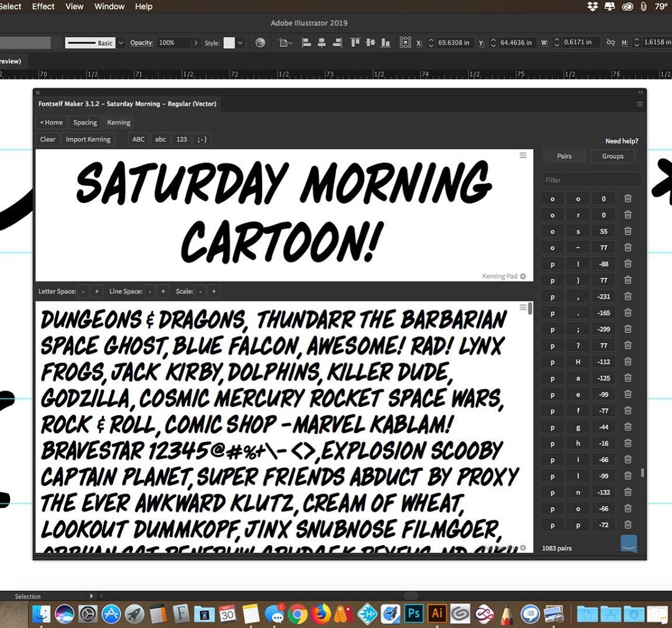Open the graphic Style dropdown arrow

pyautogui.click(x=240, y=42)
